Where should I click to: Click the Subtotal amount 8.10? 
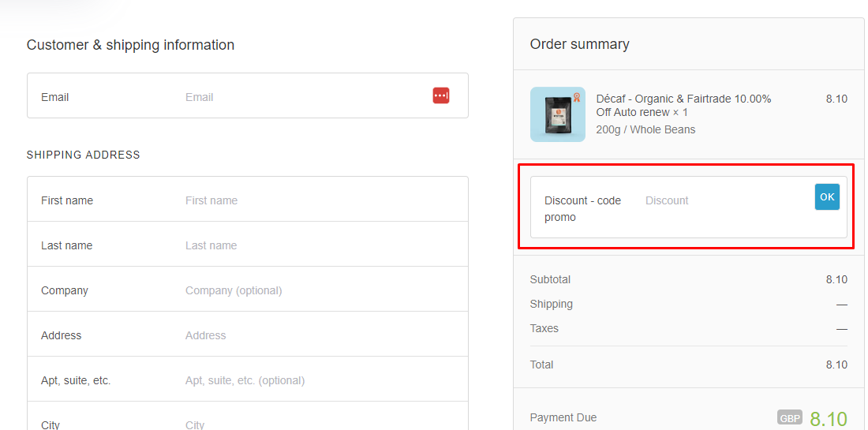tap(836, 279)
